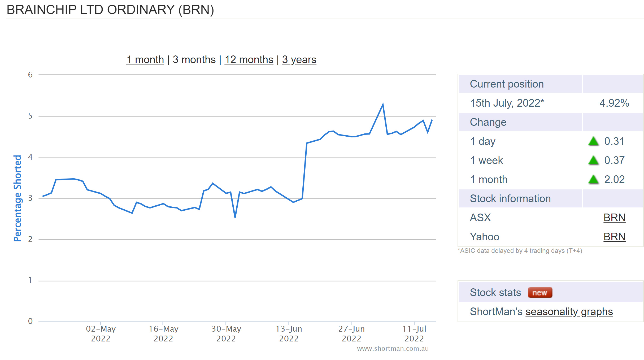Open the ASX BRN link
The image size is (644, 360).
[614, 218]
